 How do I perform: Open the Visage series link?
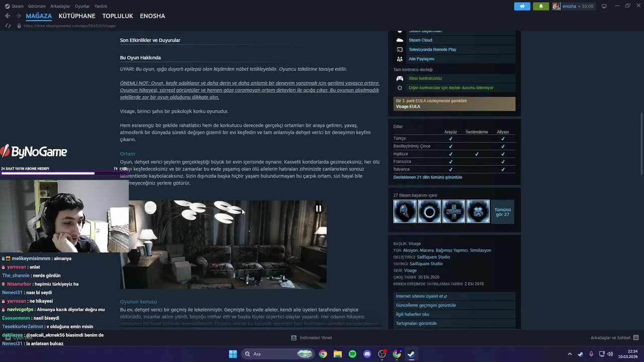[x=410, y=270]
